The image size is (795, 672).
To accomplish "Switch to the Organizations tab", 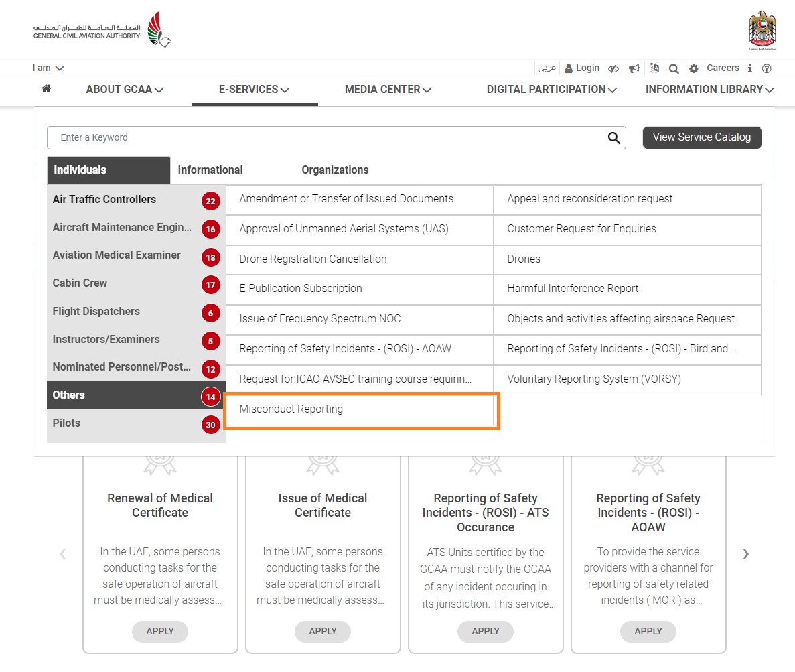I will point(335,170).
